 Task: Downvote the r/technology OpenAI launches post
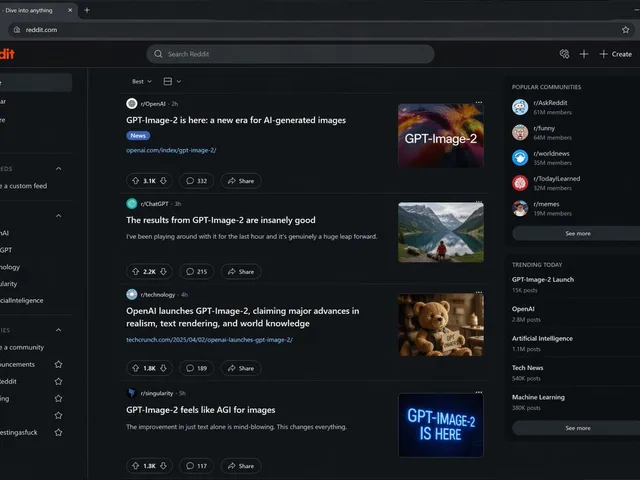click(163, 368)
